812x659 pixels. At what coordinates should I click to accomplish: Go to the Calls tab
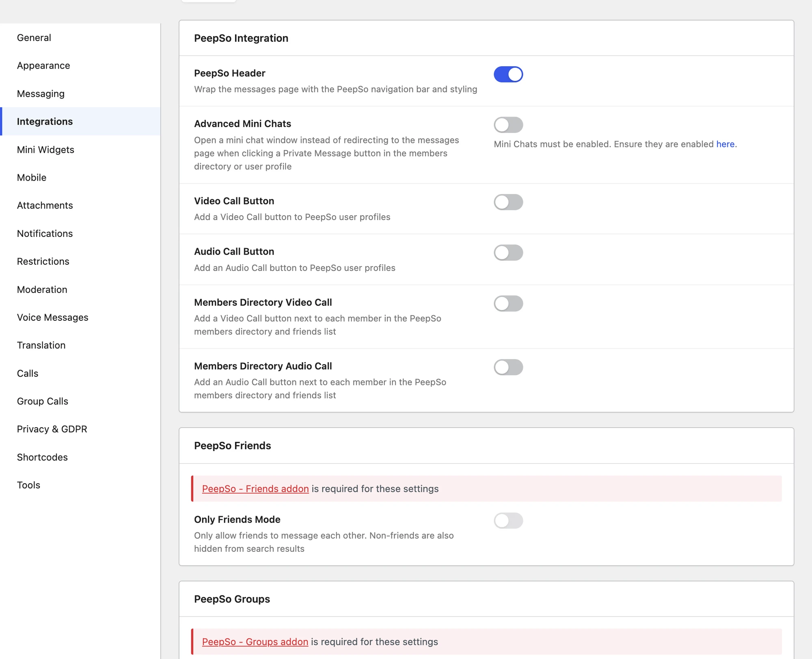(x=80, y=373)
